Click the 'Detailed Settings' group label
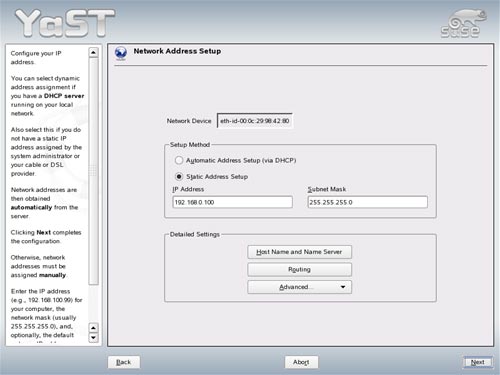Screen dimensions: 500x375 [x=195, y=234]
